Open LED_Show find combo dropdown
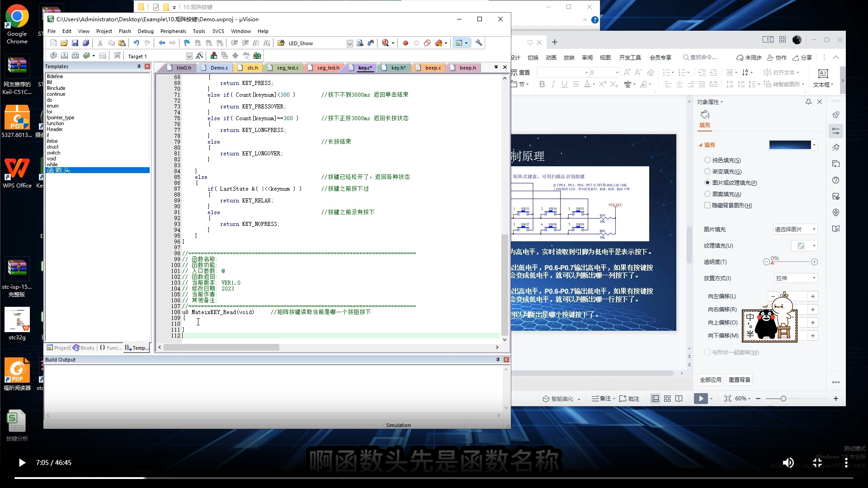This screenshot has width=868, height=488. tap(349, 43)
